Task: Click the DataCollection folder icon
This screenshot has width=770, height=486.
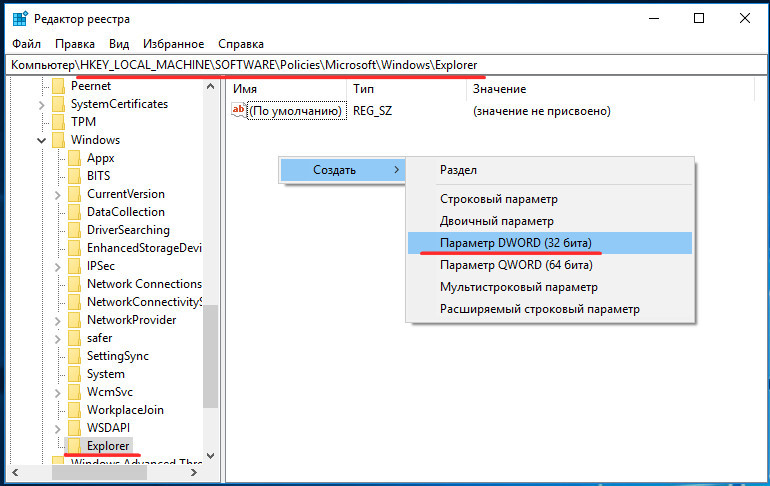Action: [74, 212]
